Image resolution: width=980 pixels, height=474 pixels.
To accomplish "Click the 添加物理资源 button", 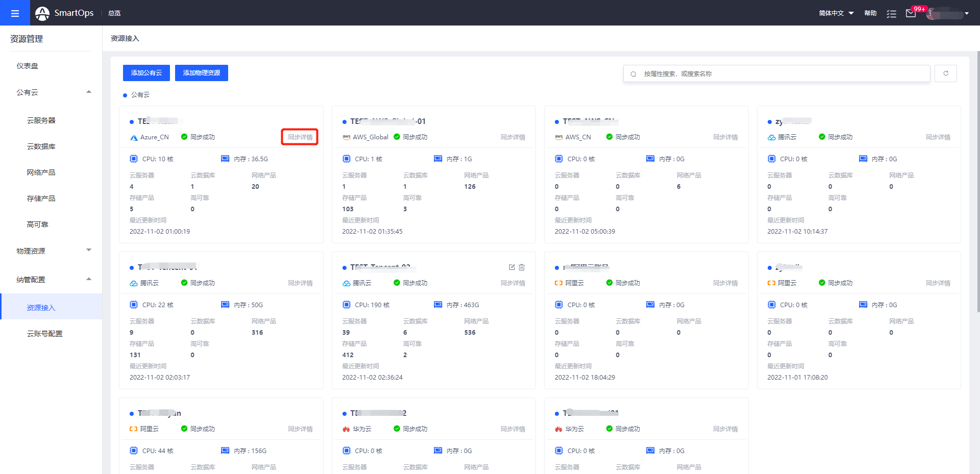I will click(x=201, y=73).
